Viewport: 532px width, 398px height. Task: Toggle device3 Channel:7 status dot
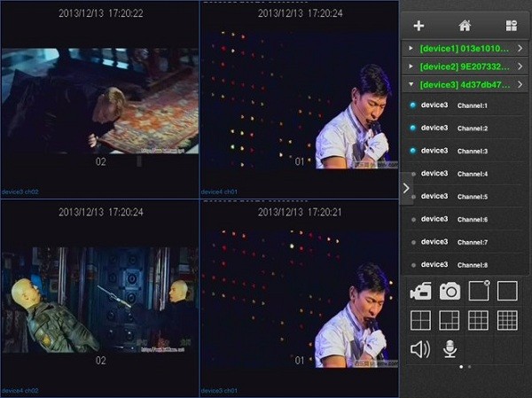pyautogui.click(x=413, y=242)
